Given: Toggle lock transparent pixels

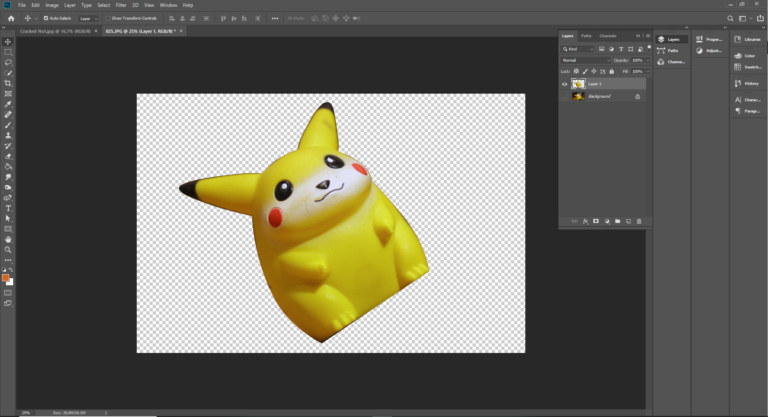Looking at the screenshot, I should pos(576,72).
